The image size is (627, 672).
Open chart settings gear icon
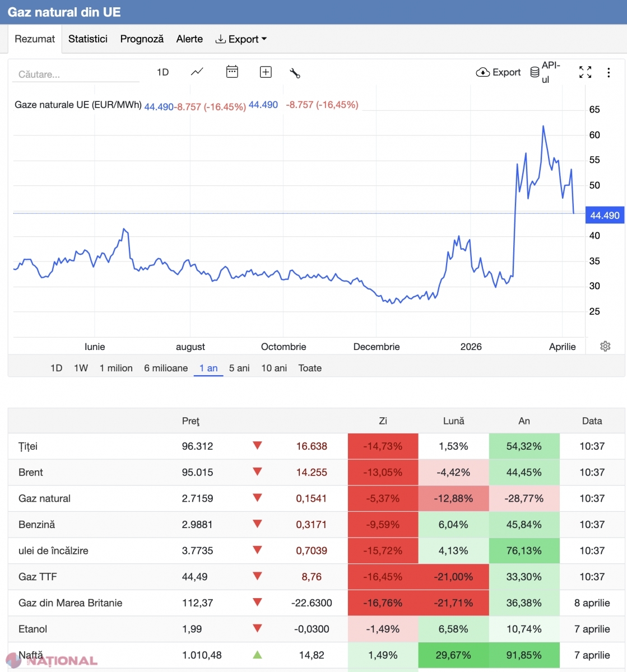pos(605,346)
